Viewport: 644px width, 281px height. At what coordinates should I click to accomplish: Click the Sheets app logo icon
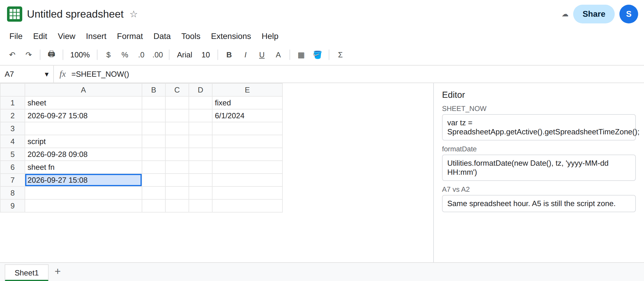(x=15, y=14)
